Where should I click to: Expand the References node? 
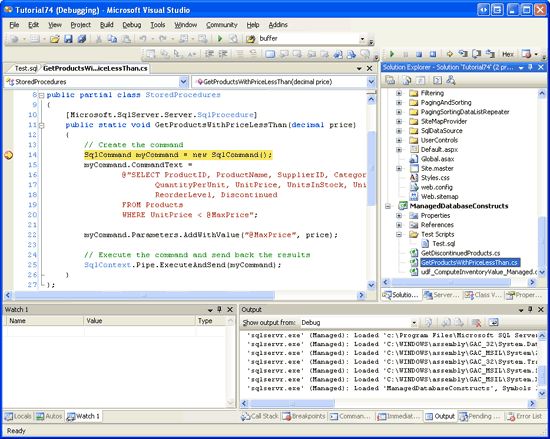coord(399,225)
